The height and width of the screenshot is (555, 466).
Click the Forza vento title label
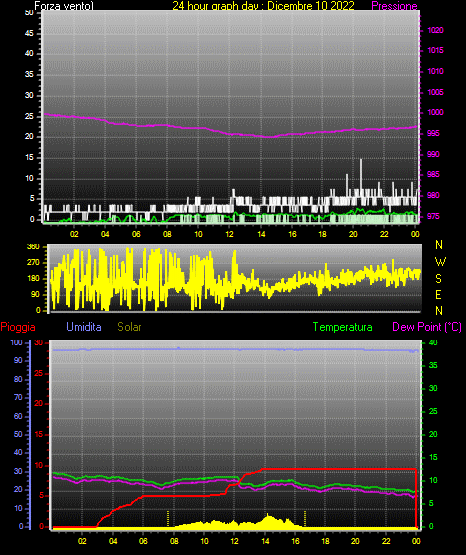tap(64, 6)
